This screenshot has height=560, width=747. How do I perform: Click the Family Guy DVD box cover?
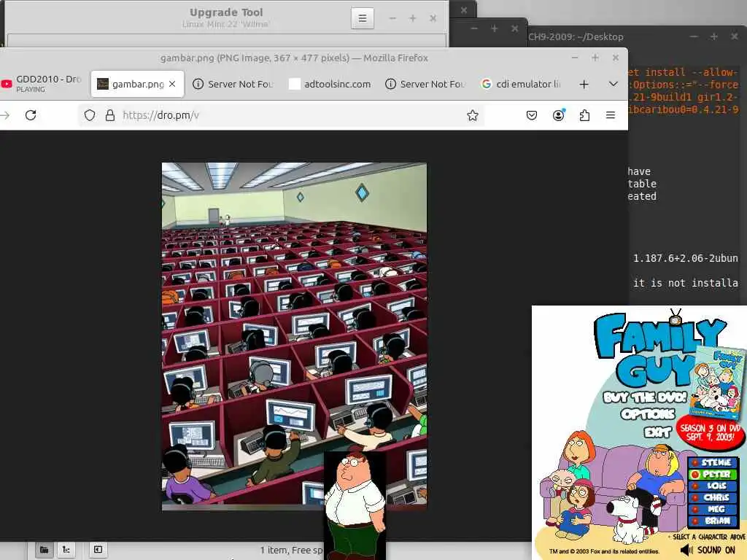pyautogui.click(x=718, y=382)
